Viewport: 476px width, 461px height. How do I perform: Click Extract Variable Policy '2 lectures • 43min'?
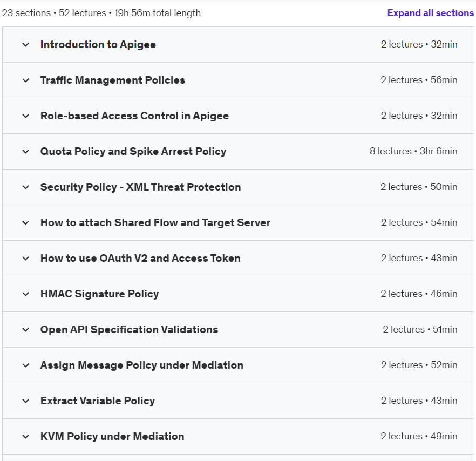coord(419,401)
